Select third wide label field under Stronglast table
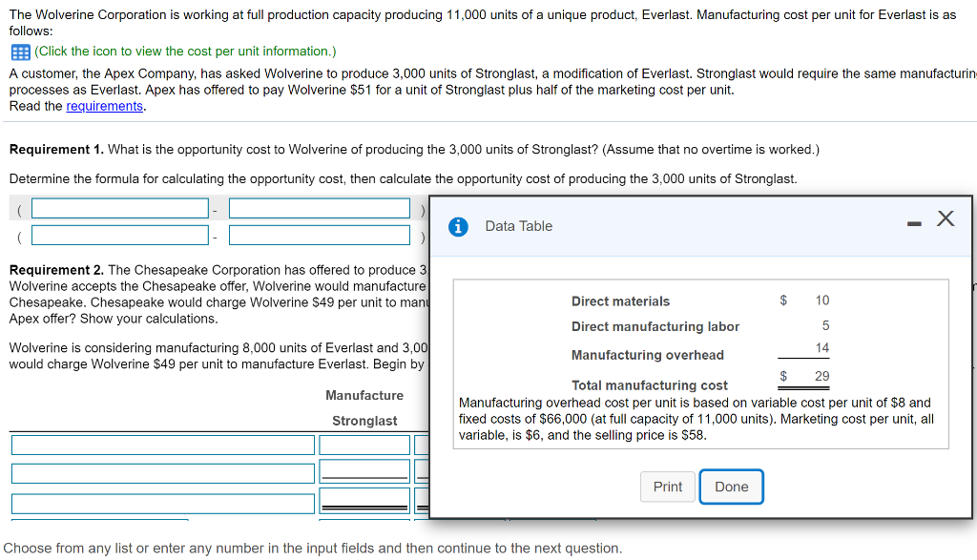Image resolution: width=977 pixels, height=560 pixels. (162, 504)
